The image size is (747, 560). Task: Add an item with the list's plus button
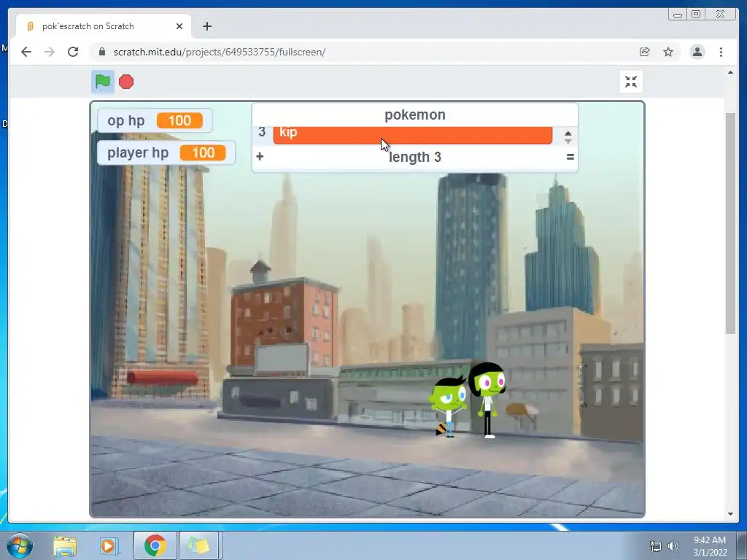point(260,157)
